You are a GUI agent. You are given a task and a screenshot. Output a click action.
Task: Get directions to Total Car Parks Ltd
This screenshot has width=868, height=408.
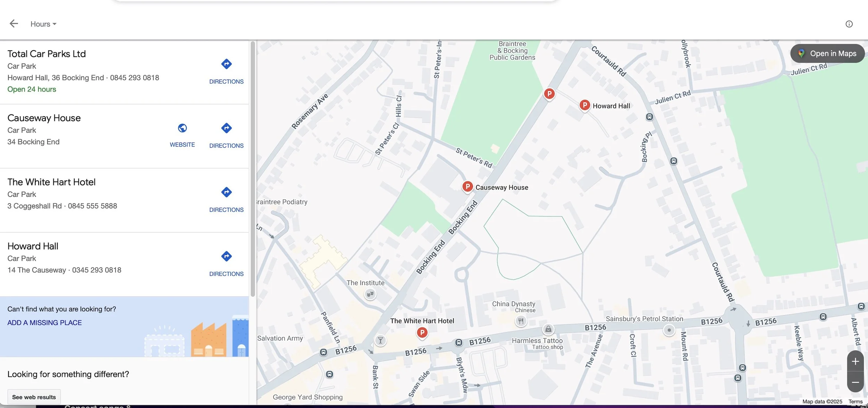point(226,70)
